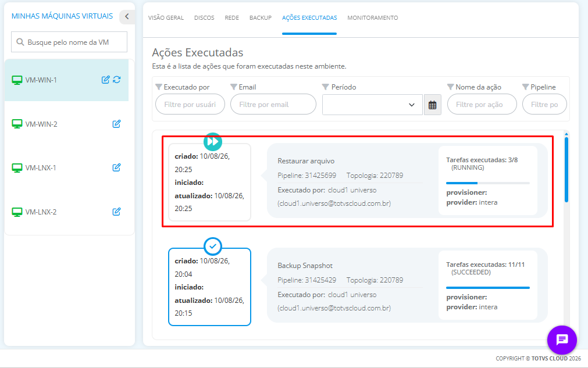Refresh VM-WIN-1 with the sync icon
Viewport: 588px width, 368px height.
tap(117, 80)
